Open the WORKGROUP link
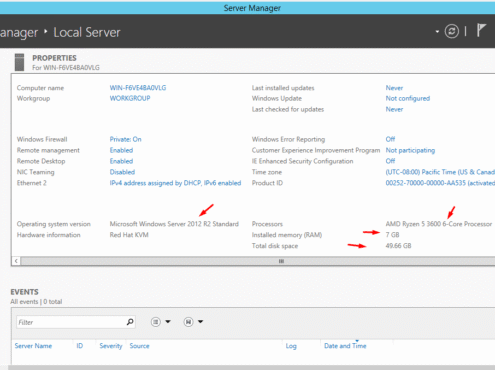 (130, 98)
